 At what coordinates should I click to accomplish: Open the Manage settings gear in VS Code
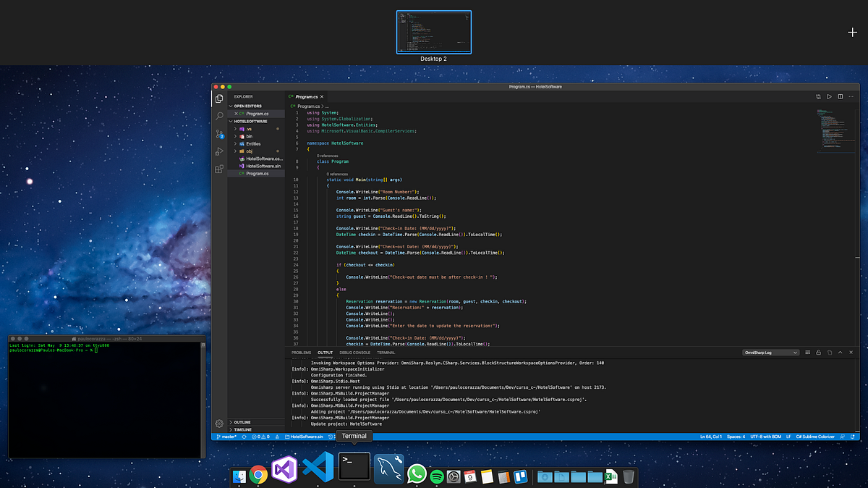tap(218, 423)
